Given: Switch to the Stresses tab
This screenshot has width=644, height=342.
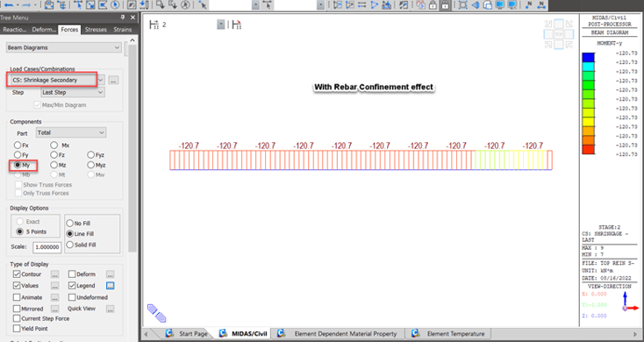Looking at the screenshot, I should [96, 30].
